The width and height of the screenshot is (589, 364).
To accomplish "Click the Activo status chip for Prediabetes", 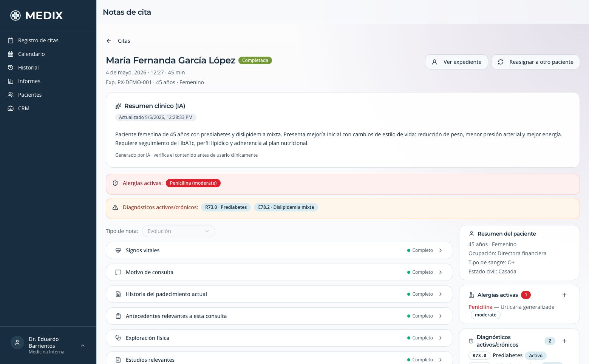I will tap(535, 356).
